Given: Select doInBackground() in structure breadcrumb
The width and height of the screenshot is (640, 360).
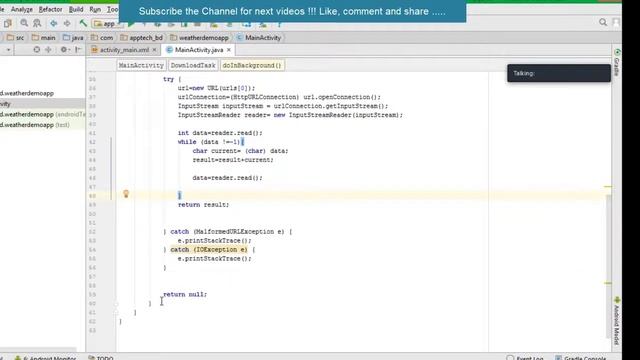Looking at the screenshot, I should point(252,65).
